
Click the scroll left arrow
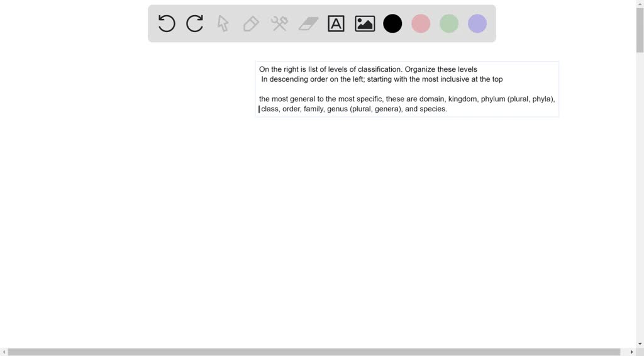pyautogui.click(x=4, y=352)
